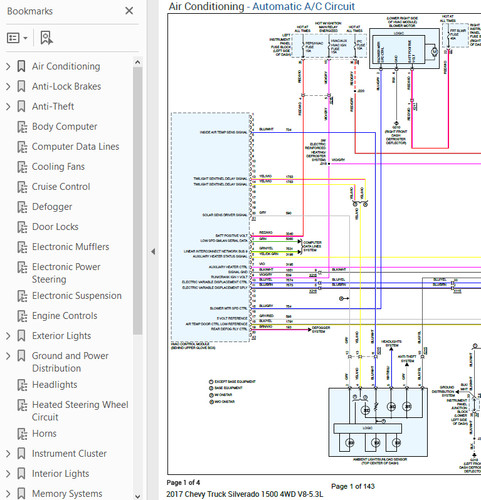Open the Body Computer bookmark
Screen dimensions: 481x500
tap(64, 127)
